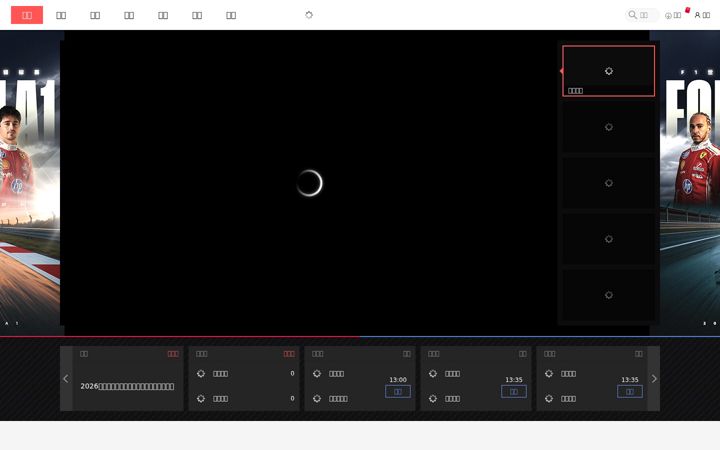The width and height of the screenshot is (720, 450).
Task: Click the red live label on the 2026 card
Action: (x=173, y=354)
